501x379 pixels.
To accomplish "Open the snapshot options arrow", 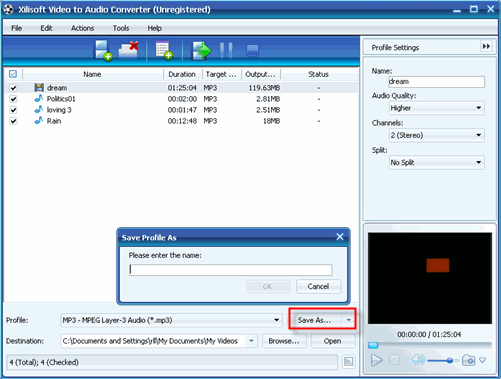I will click(x=482, y=360).
